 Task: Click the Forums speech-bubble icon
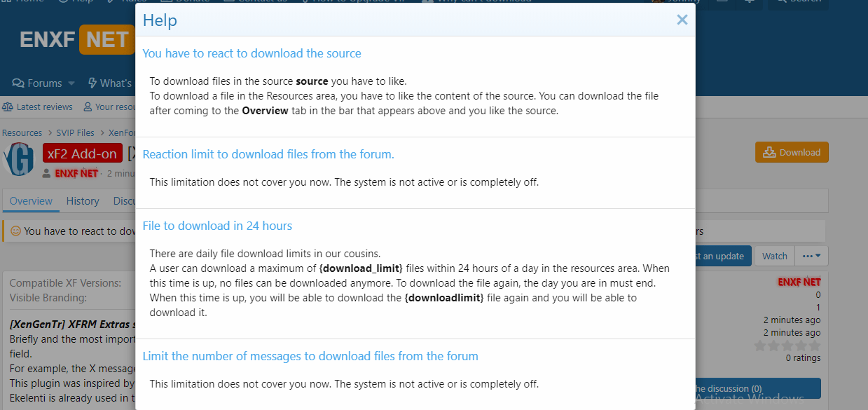18,83
